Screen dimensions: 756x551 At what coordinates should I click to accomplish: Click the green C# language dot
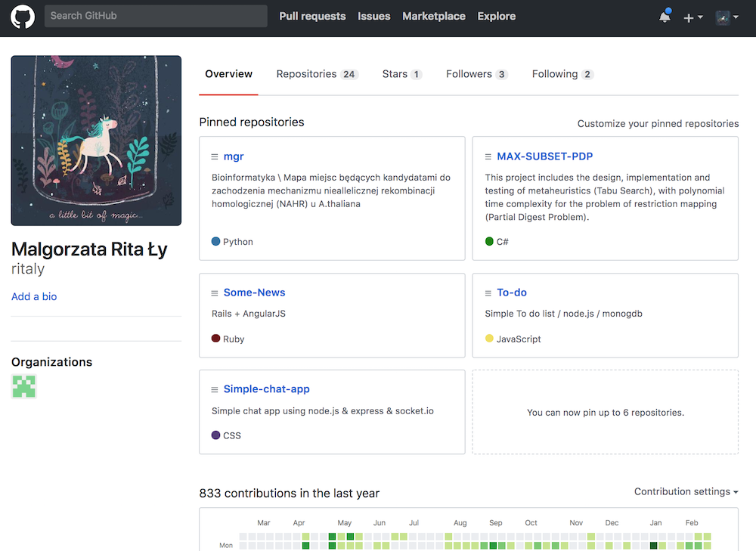click(489, 242)
